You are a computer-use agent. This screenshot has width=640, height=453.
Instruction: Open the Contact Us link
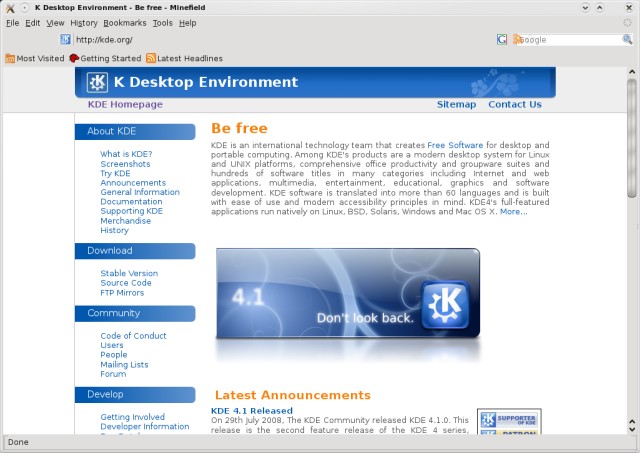coord(515,104)
